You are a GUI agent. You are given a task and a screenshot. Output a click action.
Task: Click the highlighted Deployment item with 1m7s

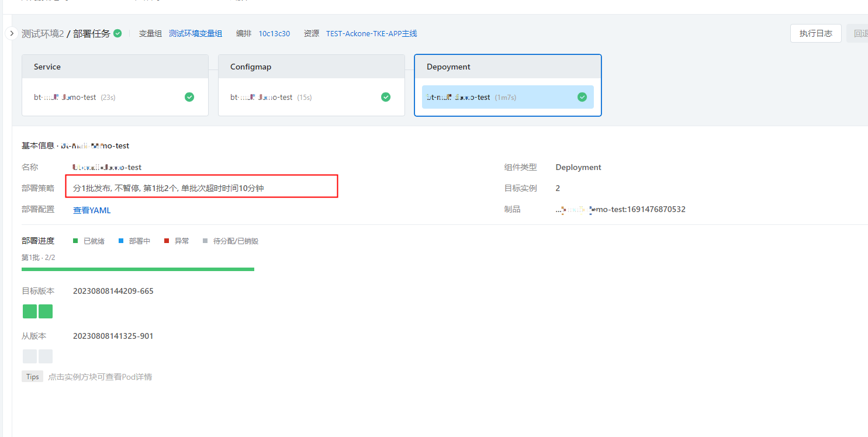click(x=508, y=97)
